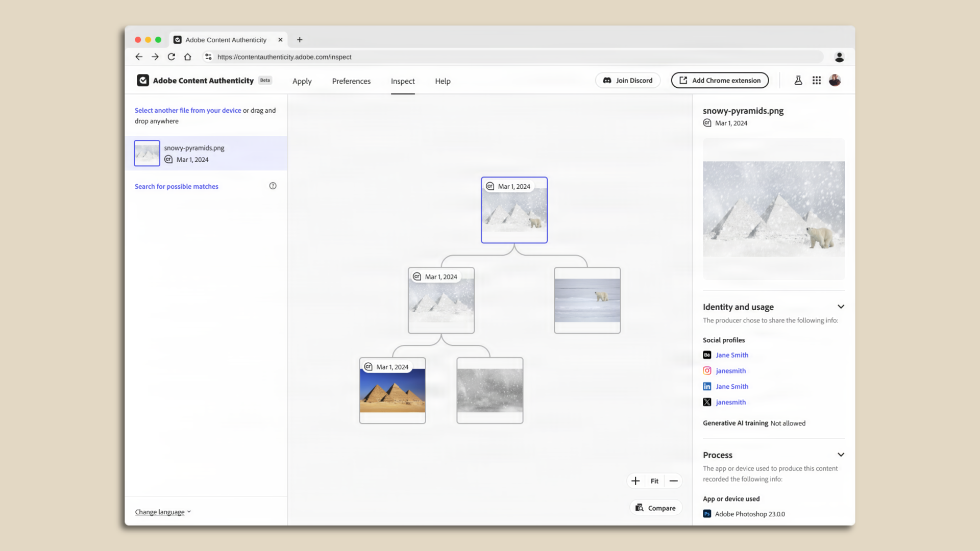Image resolution: width=980 pixels, height=551 pixels.
Task: Zoom in using the plus icon
Action: point(635,481)
